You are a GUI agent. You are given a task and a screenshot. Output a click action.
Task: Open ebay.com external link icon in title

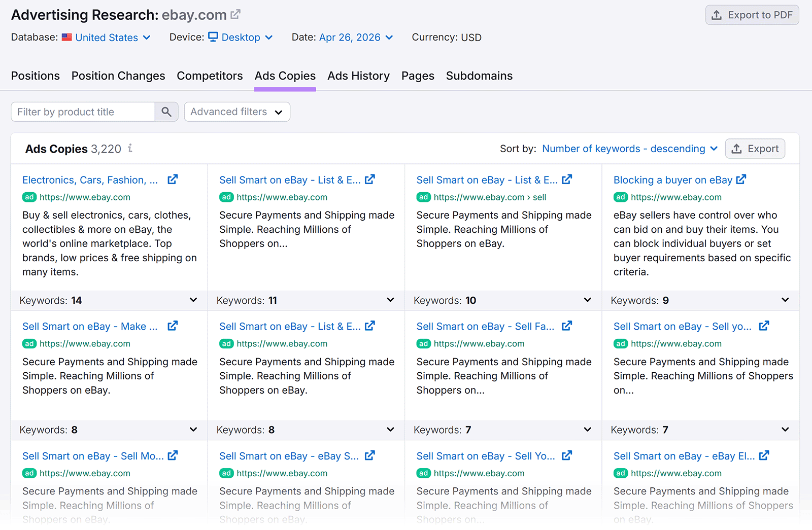235,15
